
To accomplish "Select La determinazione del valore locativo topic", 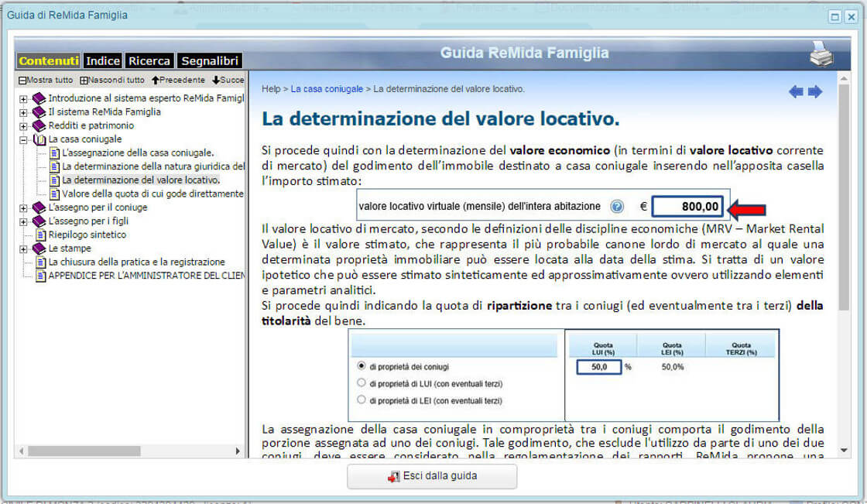I will pos(141,180).
